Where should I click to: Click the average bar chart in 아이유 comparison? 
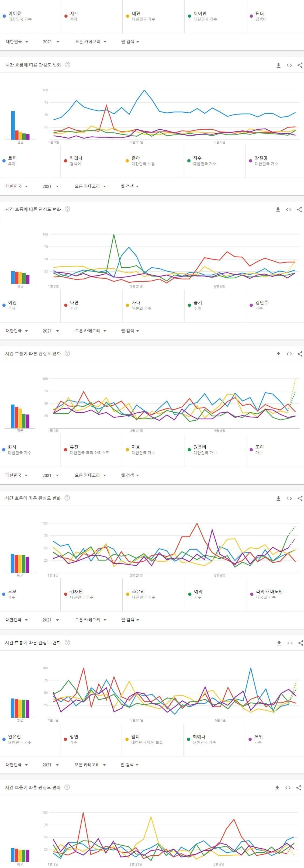pos(20,125)
